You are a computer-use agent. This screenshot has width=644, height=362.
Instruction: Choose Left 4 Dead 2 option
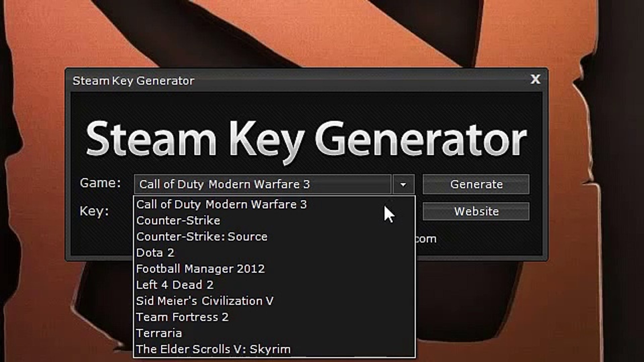click(174, 285)
